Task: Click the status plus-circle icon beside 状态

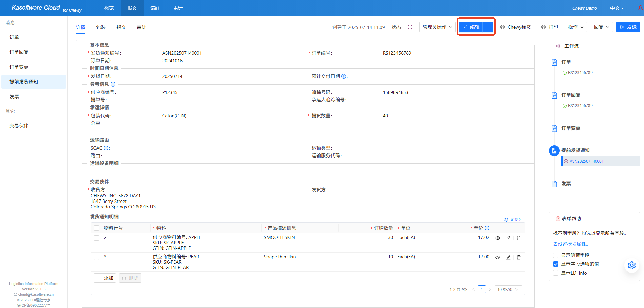Action: [410, 27]
